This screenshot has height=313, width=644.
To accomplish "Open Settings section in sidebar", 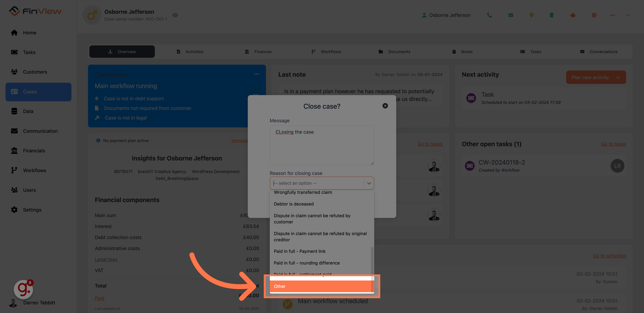I will pyautogui.click(x=32, y=210).
